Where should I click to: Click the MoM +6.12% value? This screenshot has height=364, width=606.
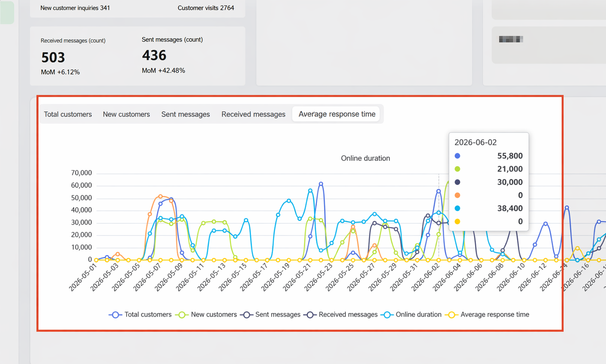pyautogui.click(x=60, y=72)
